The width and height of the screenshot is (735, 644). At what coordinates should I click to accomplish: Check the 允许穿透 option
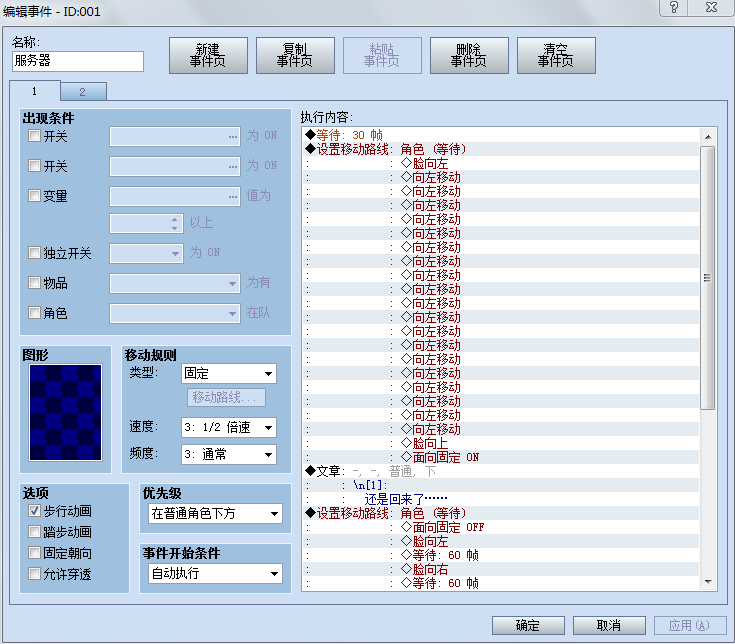(x=34, y=574)
